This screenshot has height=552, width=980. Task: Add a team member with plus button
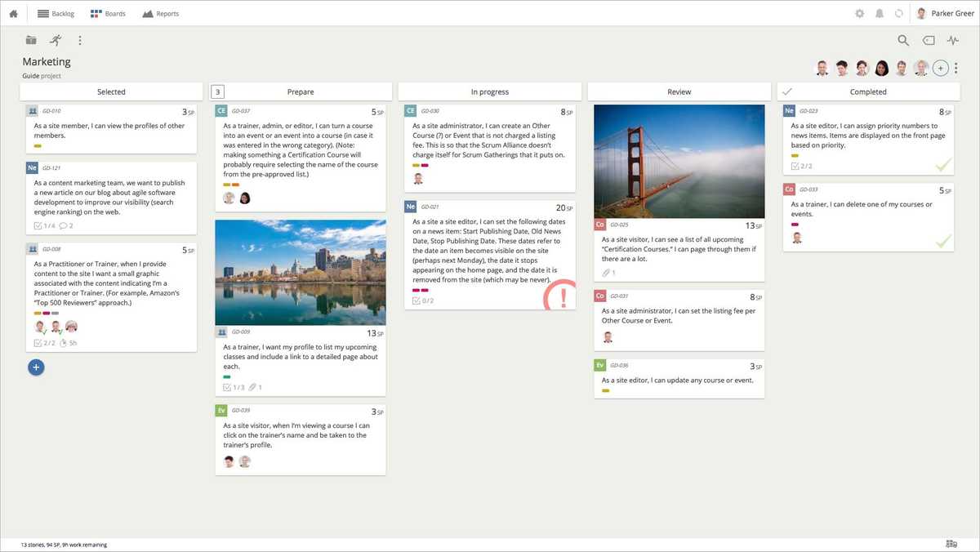(941, 68)
